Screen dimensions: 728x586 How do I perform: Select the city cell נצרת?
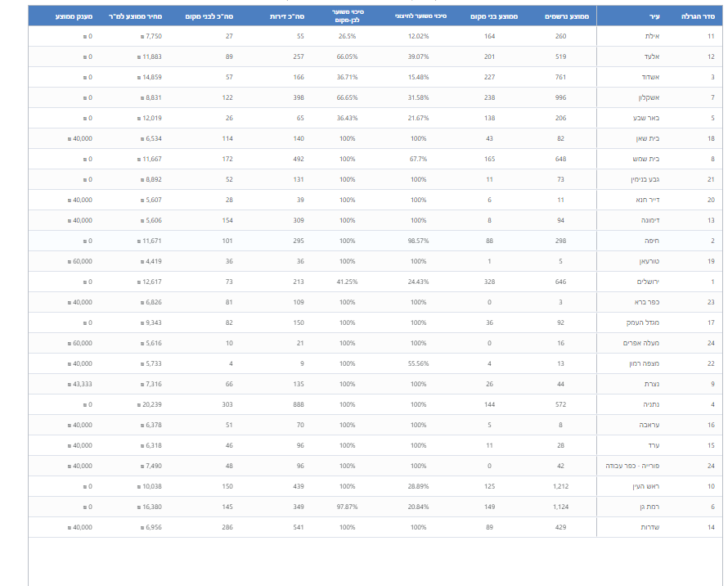click(652, 384)
